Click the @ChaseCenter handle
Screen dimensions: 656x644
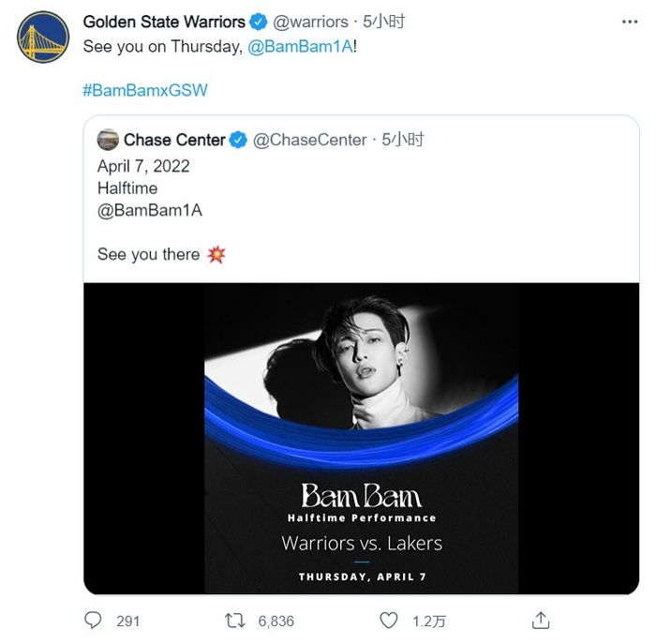[x=310, y=140]
